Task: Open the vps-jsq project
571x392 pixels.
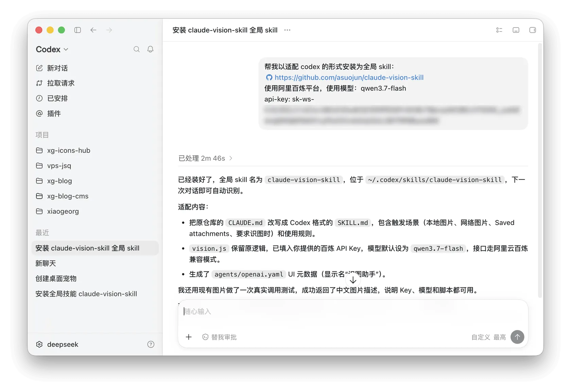Action: (54, 165)
